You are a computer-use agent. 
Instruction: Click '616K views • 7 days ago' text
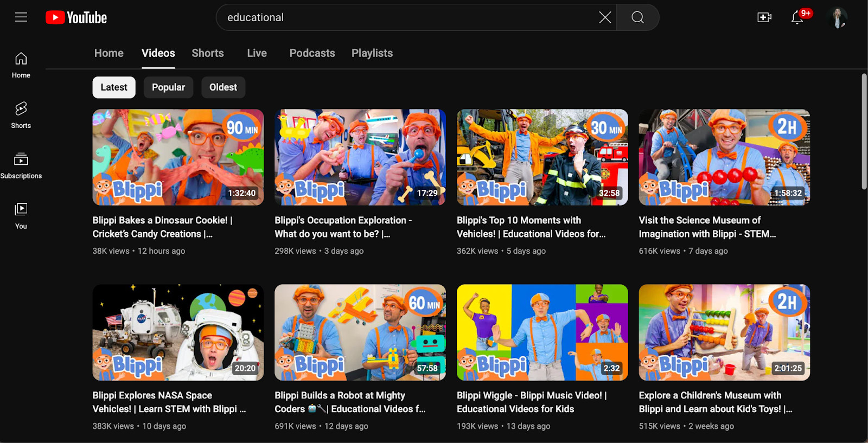tap(684, 251)
